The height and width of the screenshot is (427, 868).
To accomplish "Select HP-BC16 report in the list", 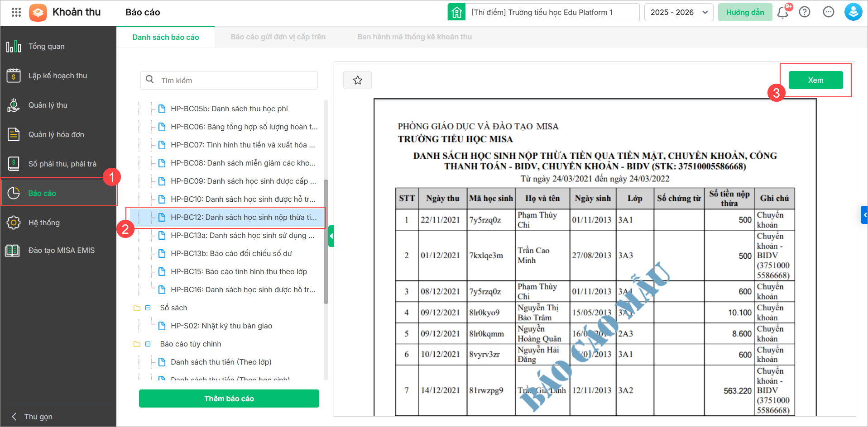I will click(x=243, y=289).
